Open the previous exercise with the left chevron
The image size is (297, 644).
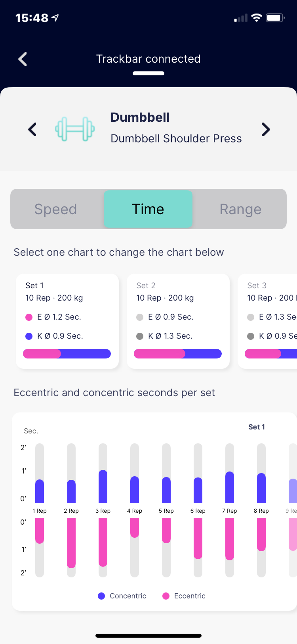tap(32, 129)
